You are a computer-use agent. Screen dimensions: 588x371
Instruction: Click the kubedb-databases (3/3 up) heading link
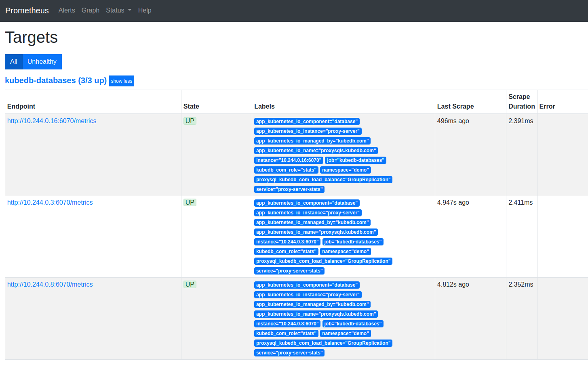56,80
